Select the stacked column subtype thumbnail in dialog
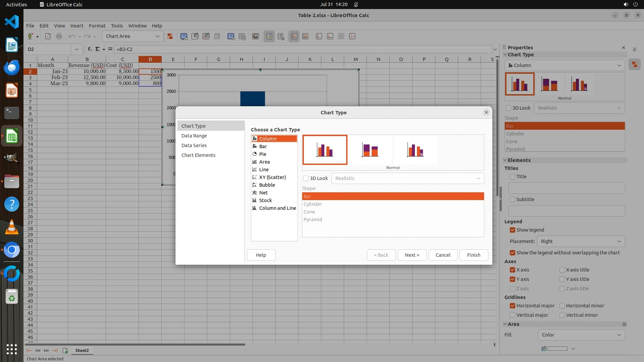Image resolution: width=644 pixels, height=362 pixels. pyautogui.click(x=370, y=150)
